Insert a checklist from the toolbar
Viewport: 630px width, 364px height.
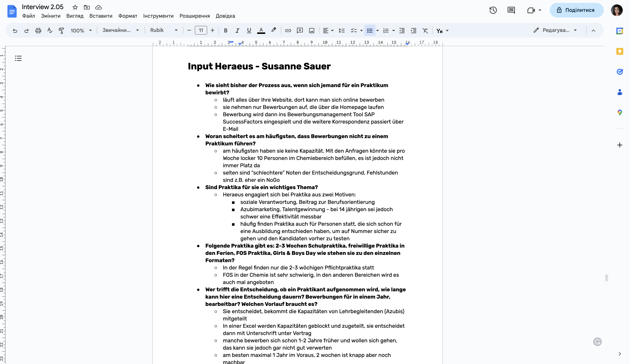(353, 30)
